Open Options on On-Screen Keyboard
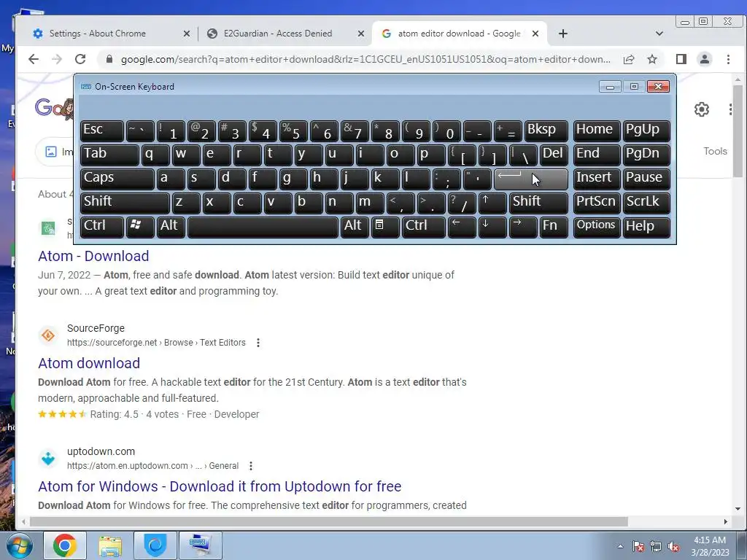This screenshot has height=560, width=747. [597, 226]
